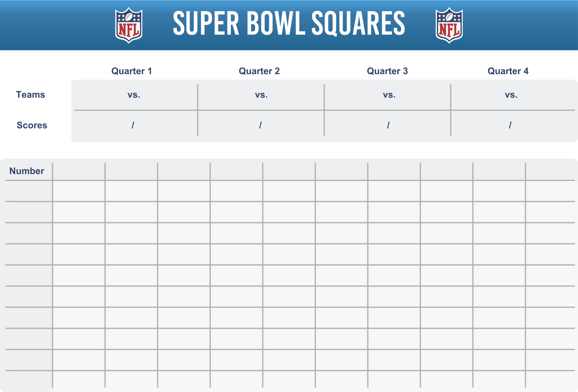Image resolution: width=578 pixels, height=392 pixels.
Task: Click the Scores row label
Action: coord(32,125)
